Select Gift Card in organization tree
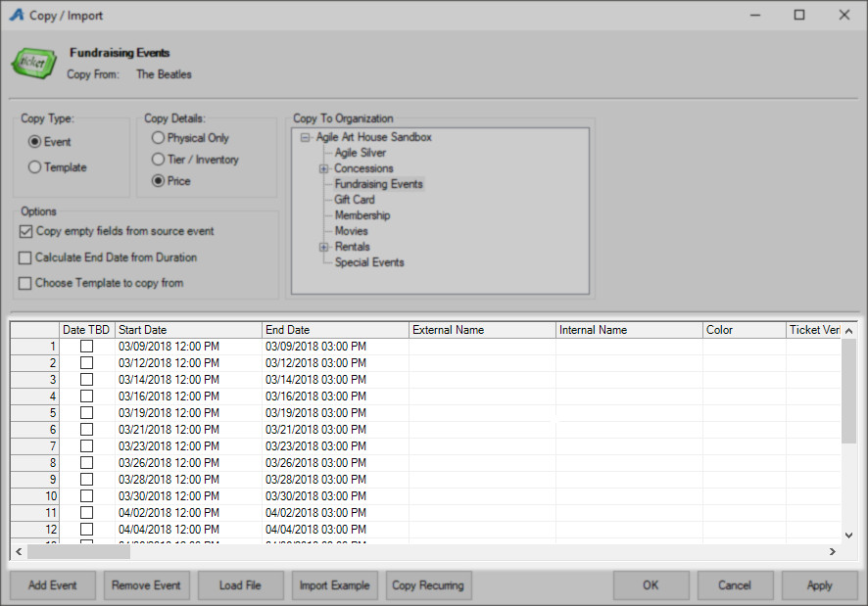The image size is (868, 606). click(x=355, y=200)
